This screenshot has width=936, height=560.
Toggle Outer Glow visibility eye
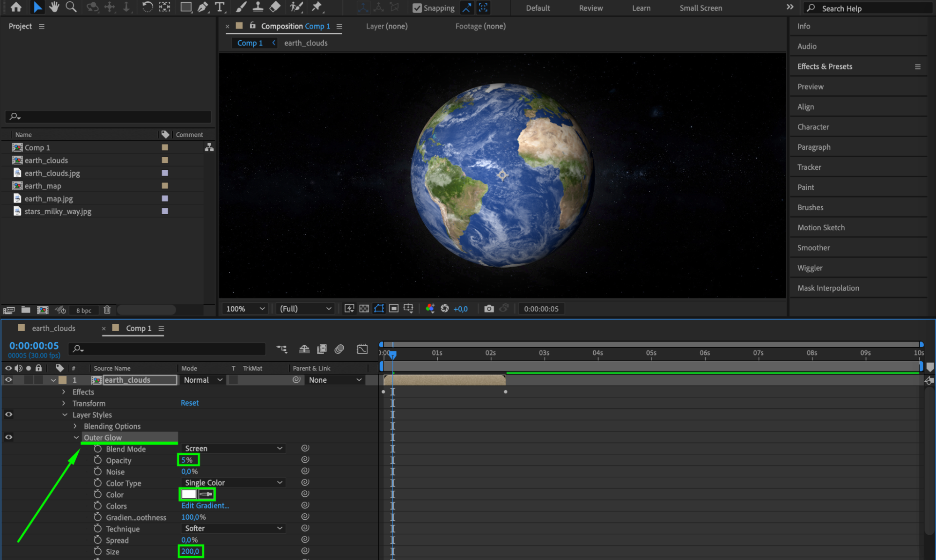click(x=8, y=437)
